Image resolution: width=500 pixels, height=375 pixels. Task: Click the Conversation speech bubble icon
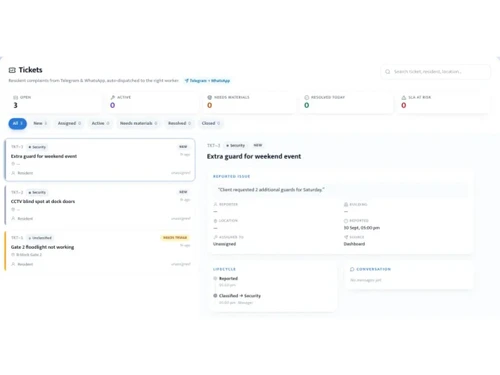coord(352,269)
